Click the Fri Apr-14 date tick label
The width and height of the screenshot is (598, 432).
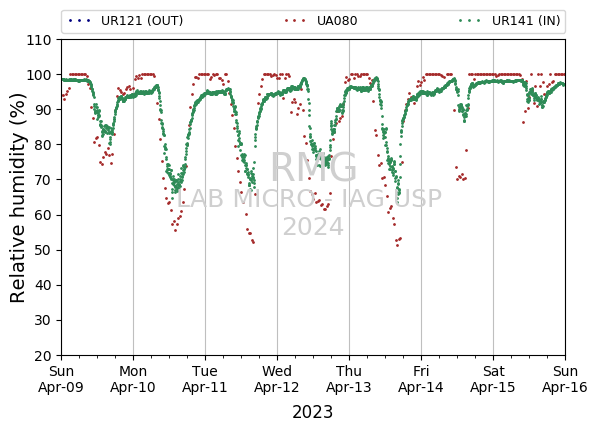coord(421,379)
